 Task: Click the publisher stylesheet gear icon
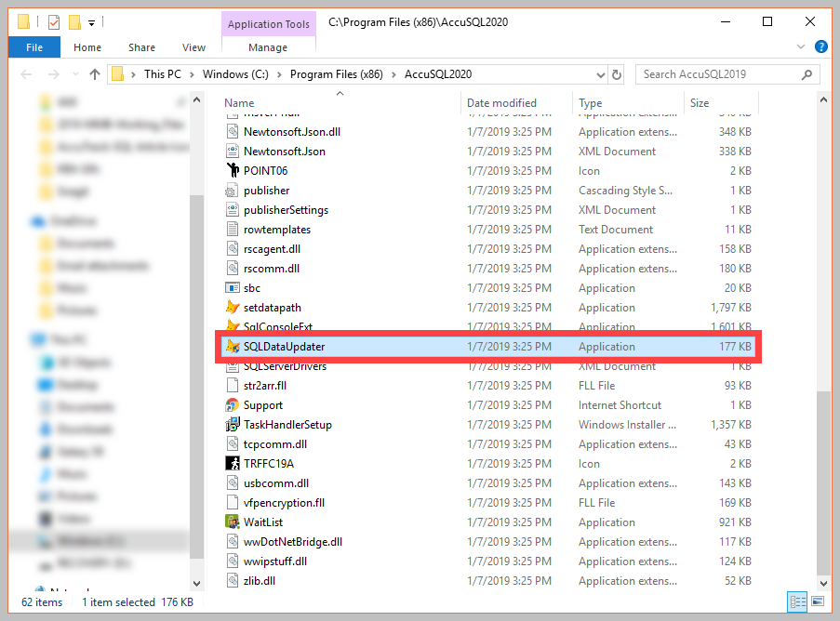tap(233, 190)
